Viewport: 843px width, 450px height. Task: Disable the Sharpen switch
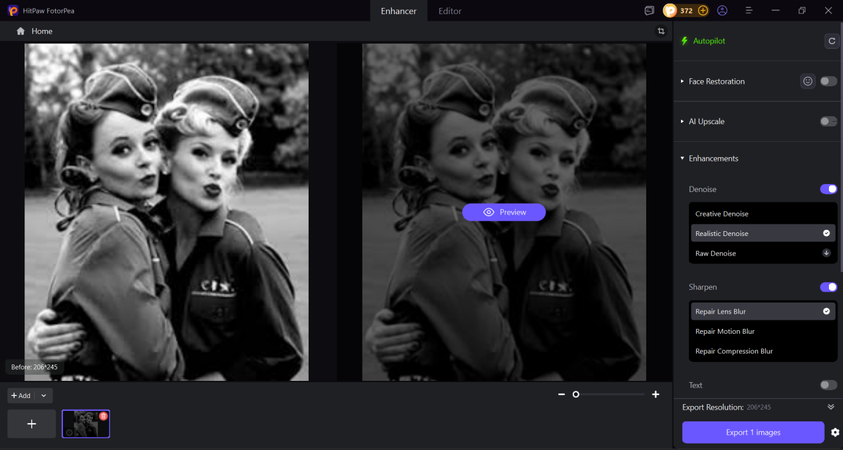point(828,287)
